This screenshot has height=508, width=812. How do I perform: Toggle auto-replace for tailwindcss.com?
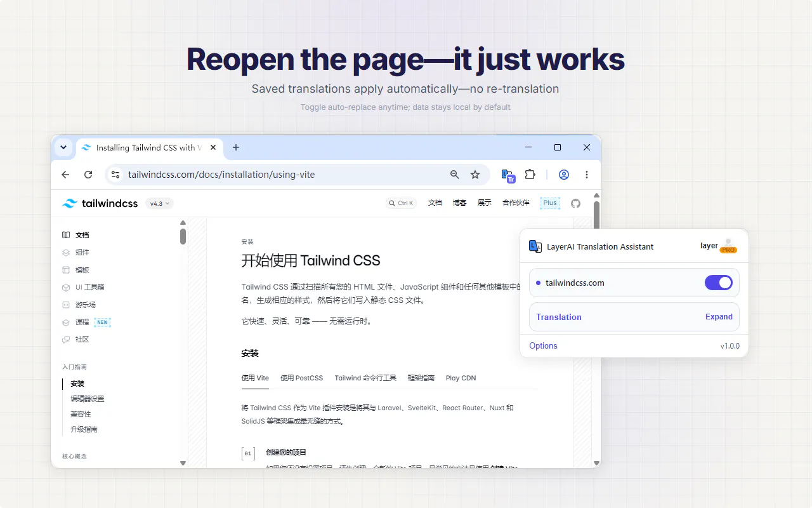click(x=719, y=283)
